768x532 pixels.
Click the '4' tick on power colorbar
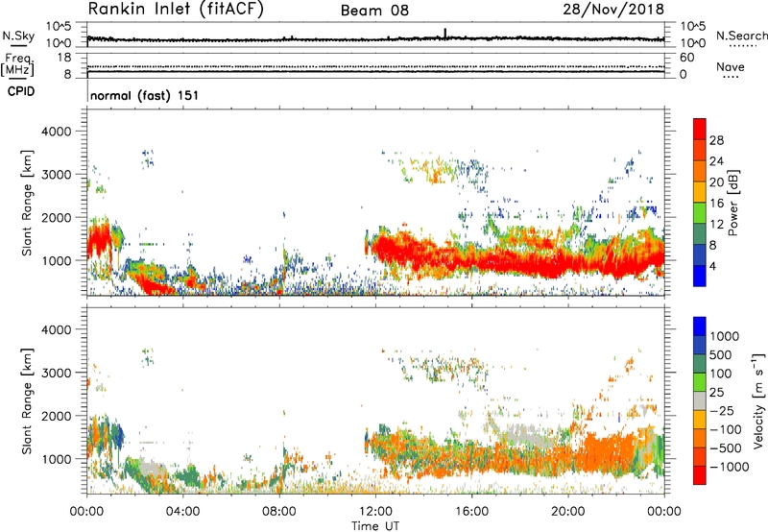(712, 266)
